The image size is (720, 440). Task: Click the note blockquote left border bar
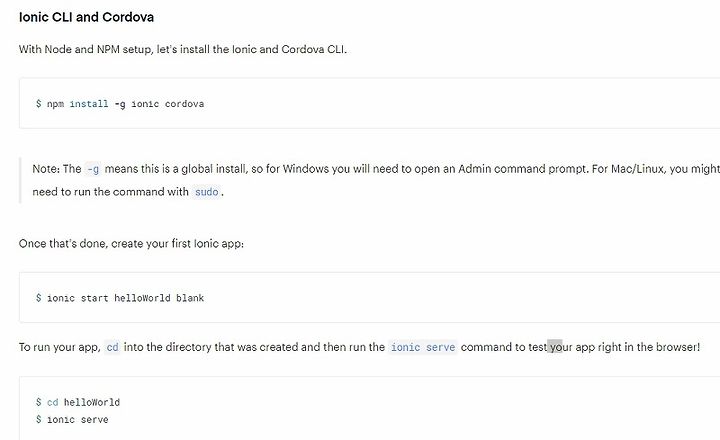[20, 180]
